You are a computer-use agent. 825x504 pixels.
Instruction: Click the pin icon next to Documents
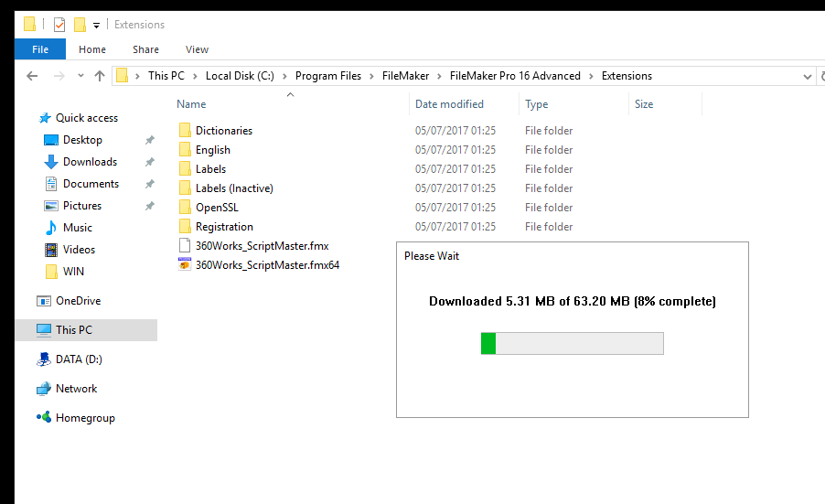pos(150,184)
